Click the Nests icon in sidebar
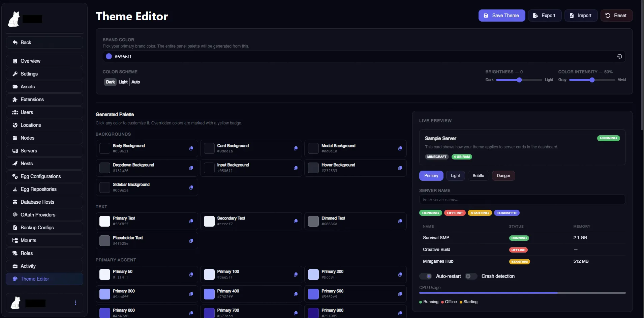The width and height of the screenshot is (644, 318). tap(15, 164)
